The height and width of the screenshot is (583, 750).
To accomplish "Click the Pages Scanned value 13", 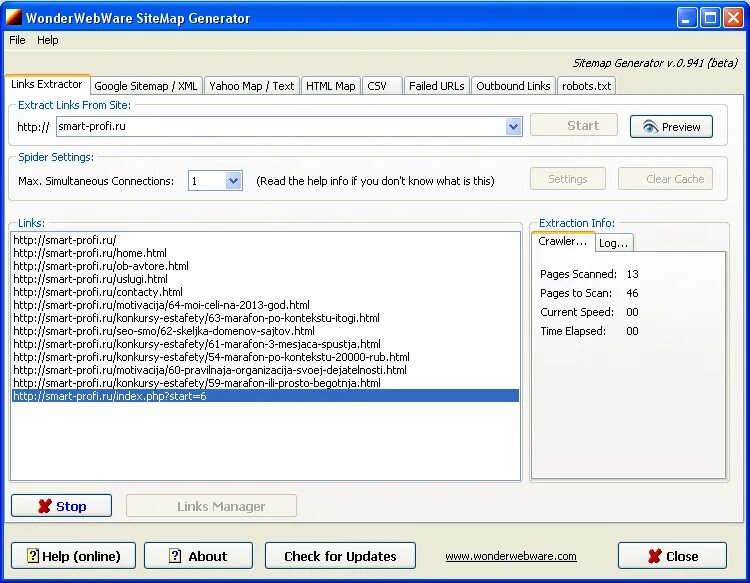I will (x=632, y=274).
